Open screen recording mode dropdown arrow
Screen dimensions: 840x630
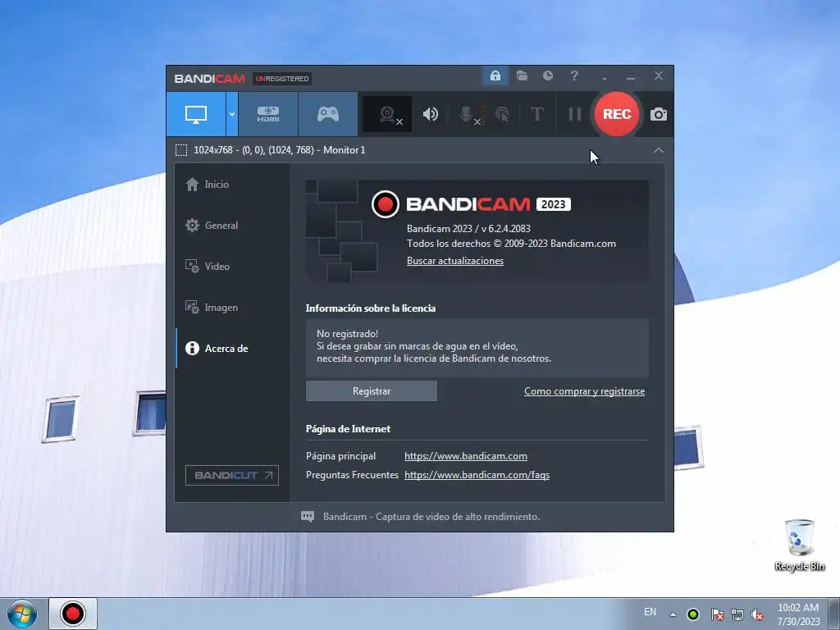click(232, 114)
